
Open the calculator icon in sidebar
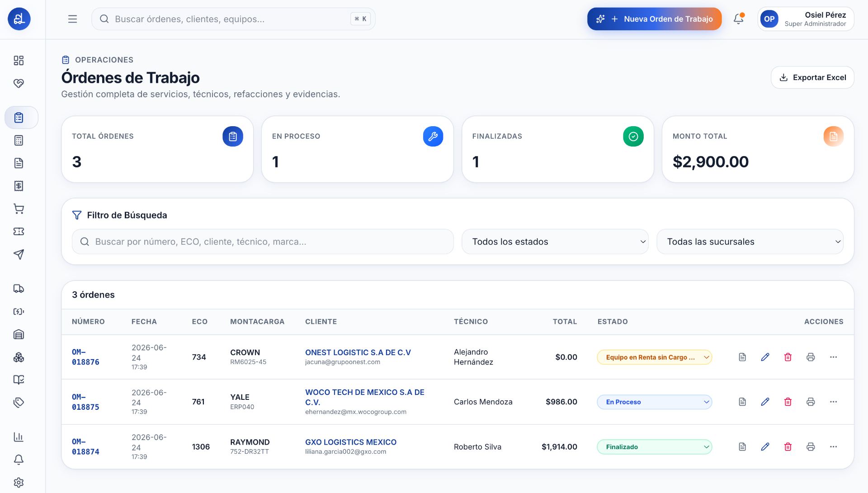19,140
